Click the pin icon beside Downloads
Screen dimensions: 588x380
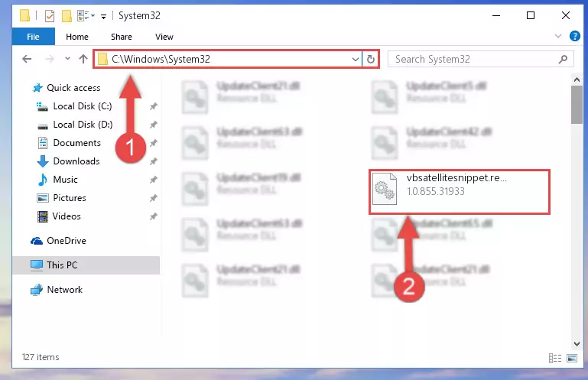[x=154, y=161]
